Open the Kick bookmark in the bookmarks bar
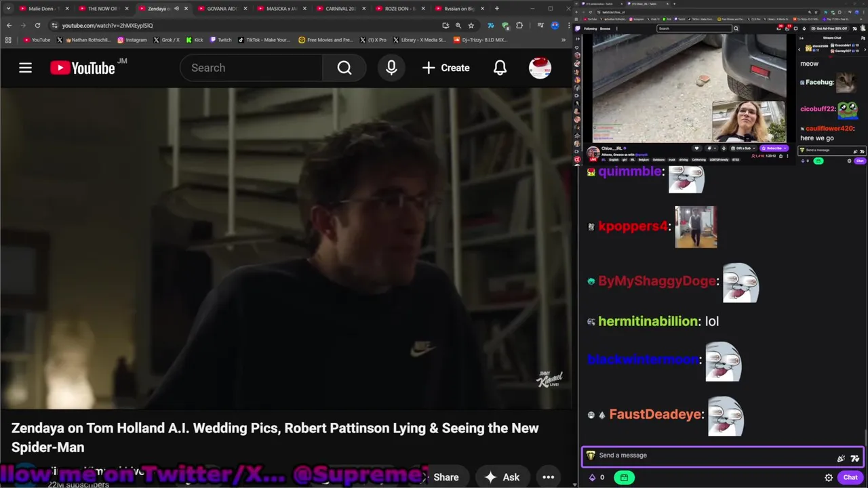Viewport: 868px width, 488px height. [x=195, y=40]
